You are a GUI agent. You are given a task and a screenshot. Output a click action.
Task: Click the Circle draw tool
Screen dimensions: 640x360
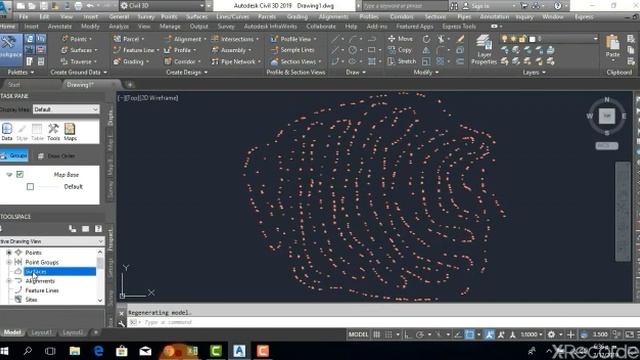pos(352,50)
